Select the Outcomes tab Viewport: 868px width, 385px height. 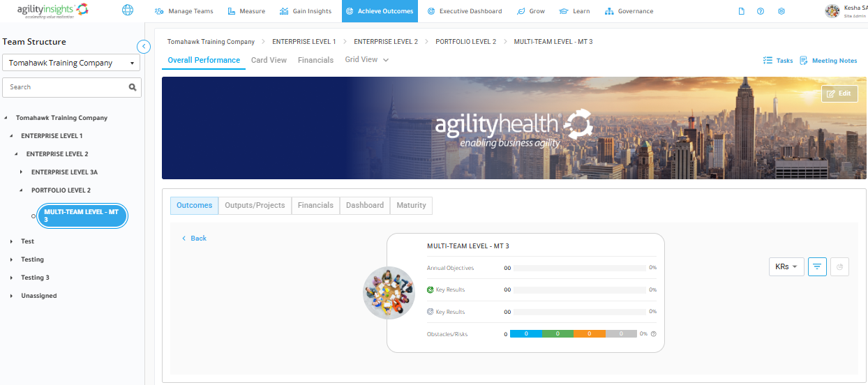194,206
